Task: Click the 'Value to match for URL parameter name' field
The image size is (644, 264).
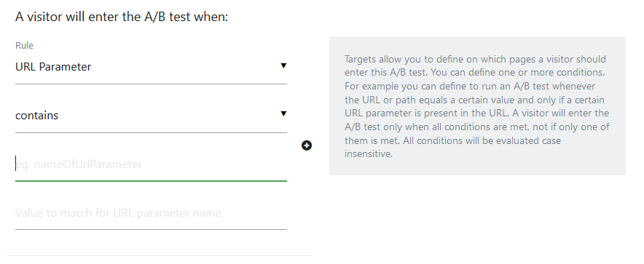Action: click(x=151, y=213)
